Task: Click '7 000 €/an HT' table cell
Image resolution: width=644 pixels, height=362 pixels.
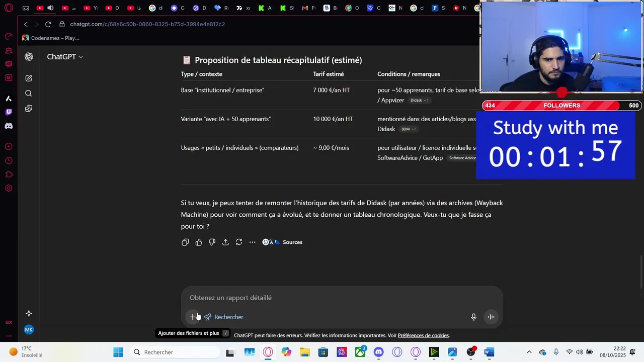Action: tap(331, 90)
